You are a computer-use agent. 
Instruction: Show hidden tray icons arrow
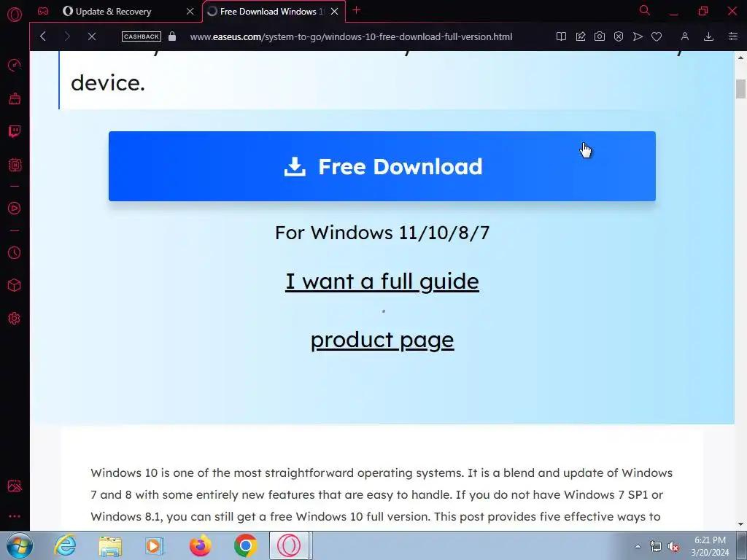[x=638, y=546]
